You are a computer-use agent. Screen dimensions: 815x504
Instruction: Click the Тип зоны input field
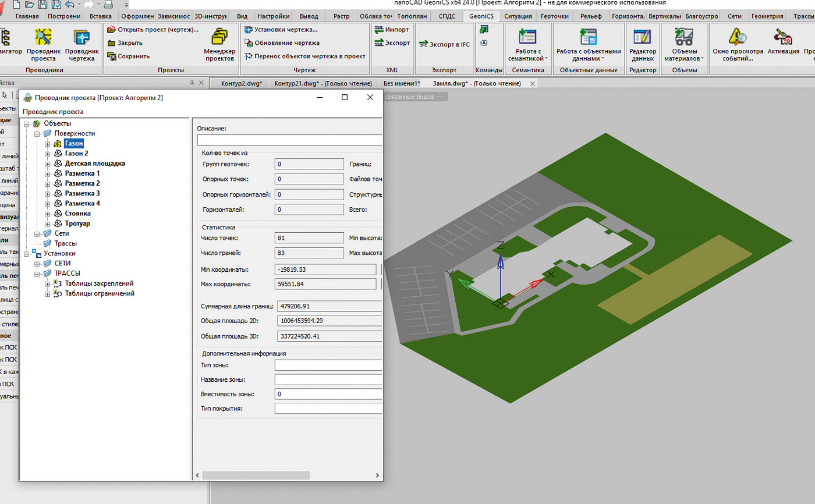(328, 365)
